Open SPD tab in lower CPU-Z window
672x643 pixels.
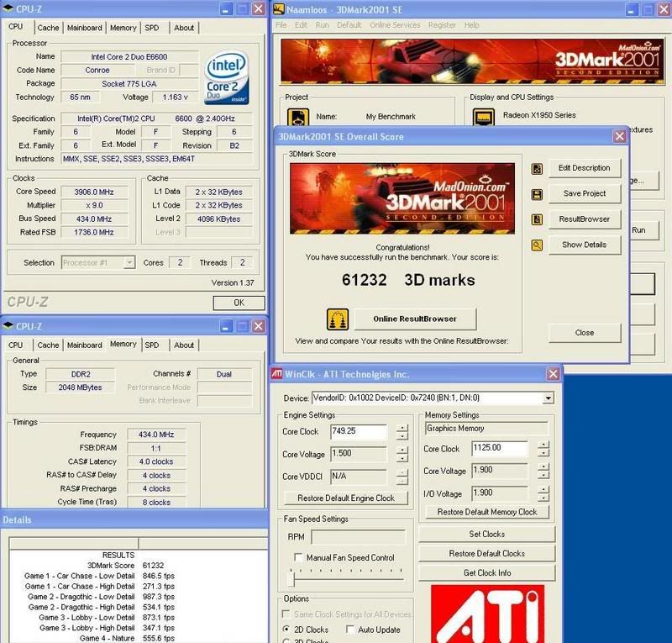point(152,345)
